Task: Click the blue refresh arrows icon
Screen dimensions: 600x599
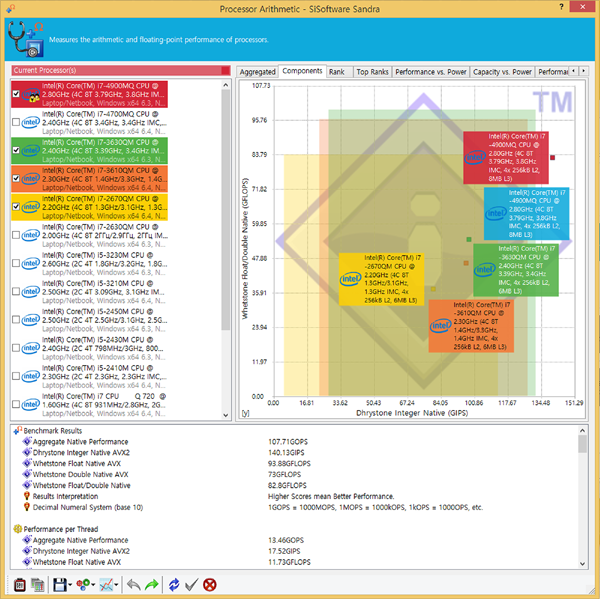Action: click(x=174, y=585)
